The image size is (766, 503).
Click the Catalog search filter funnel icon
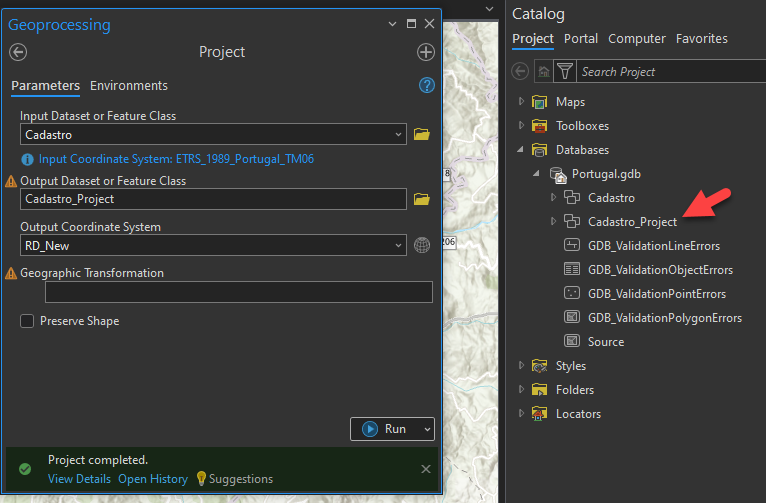click(566, 72)
